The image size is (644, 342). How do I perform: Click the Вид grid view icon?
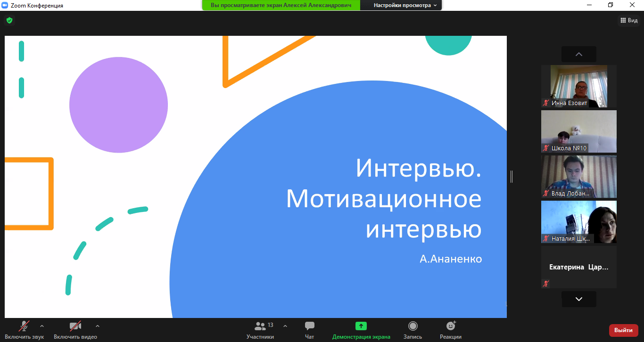(x=629, y=20)
